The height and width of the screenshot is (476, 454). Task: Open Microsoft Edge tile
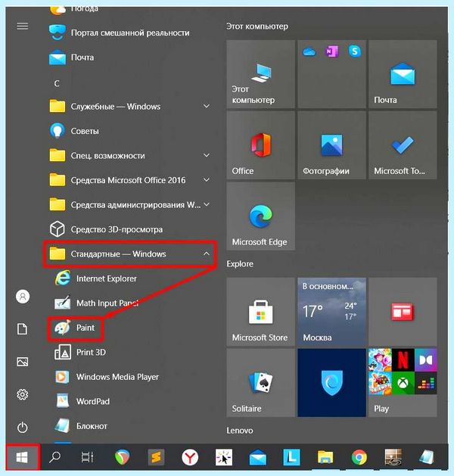point(261,216)
